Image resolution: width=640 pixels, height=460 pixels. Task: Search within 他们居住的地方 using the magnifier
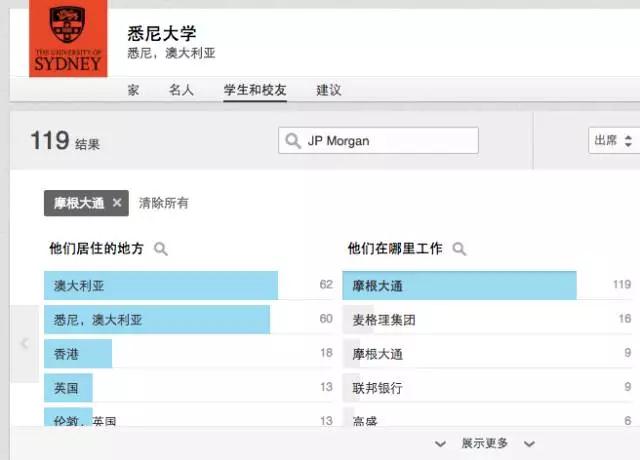click(160, 249)
